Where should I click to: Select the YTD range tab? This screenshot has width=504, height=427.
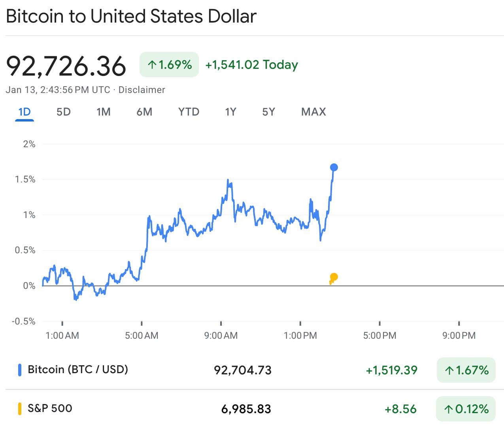click(x=189, y=112)
